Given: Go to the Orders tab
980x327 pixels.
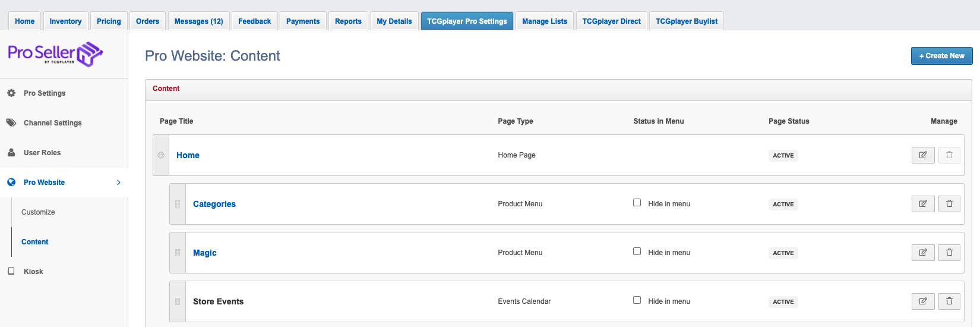Looking at the screenshot, I should click(147, 21).
